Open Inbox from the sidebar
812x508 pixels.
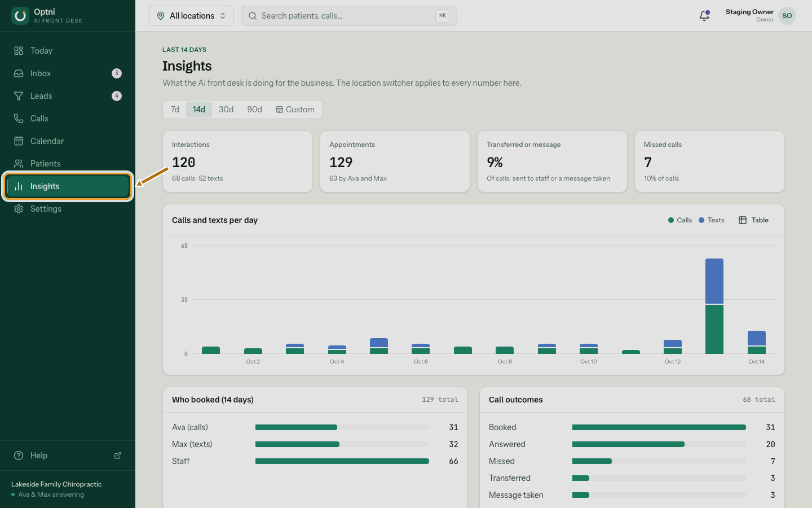coord(68,73)
